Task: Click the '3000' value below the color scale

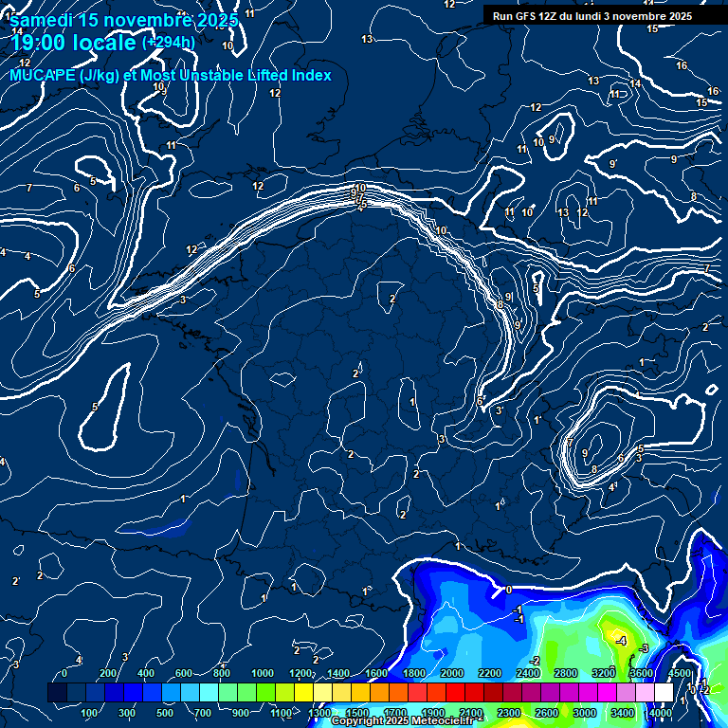Action: pos(585,713)
